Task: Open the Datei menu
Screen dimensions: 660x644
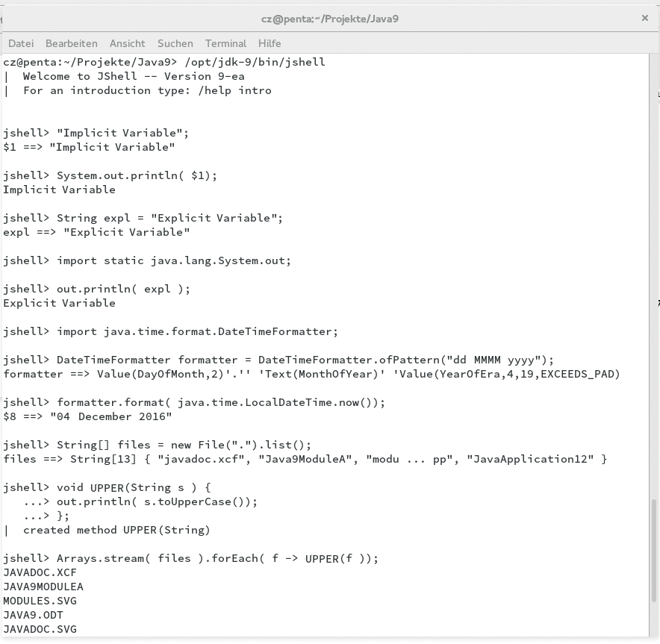Action: click(x=20, y=43)
